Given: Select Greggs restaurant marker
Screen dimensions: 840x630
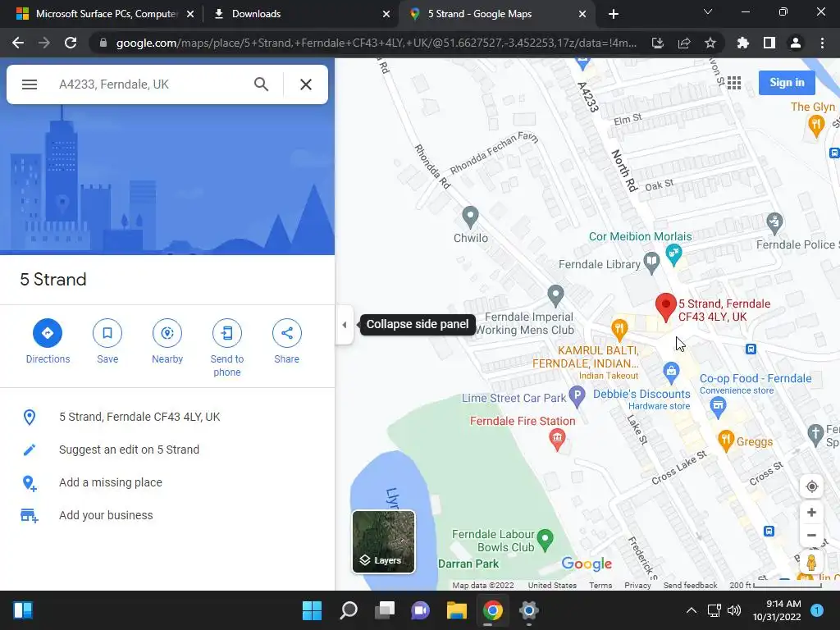Looking at the screenshot, I should 725,441.
